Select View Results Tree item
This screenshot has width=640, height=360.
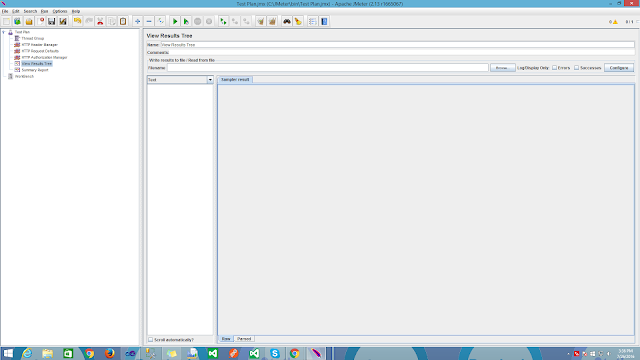[x=37, y=64]
